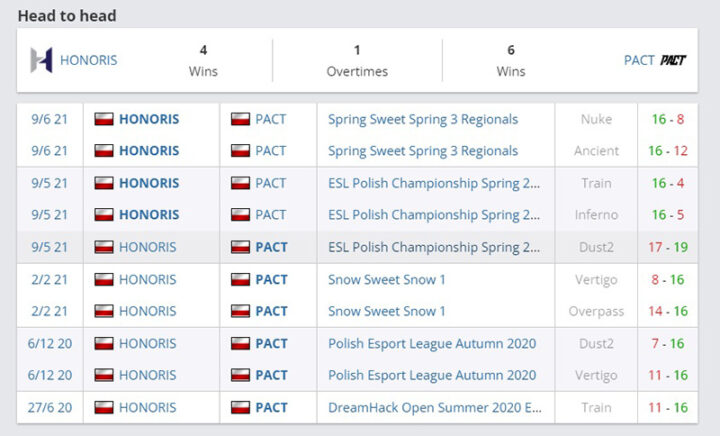This screenshot has width=720, height=436.
Task: Open ESL Polish Championship Inferno match event
Action: [434, 215]
